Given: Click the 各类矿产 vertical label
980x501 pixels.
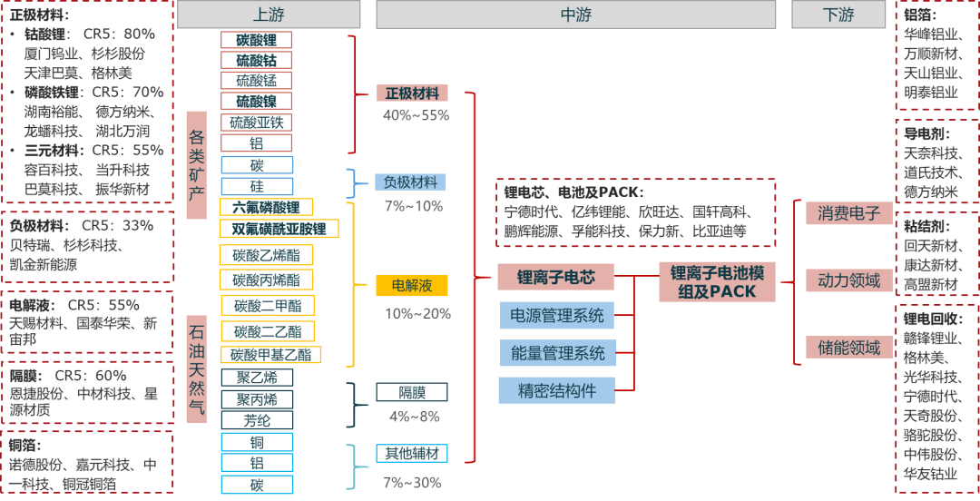Looking at the screenshot, I should [197, 165].
